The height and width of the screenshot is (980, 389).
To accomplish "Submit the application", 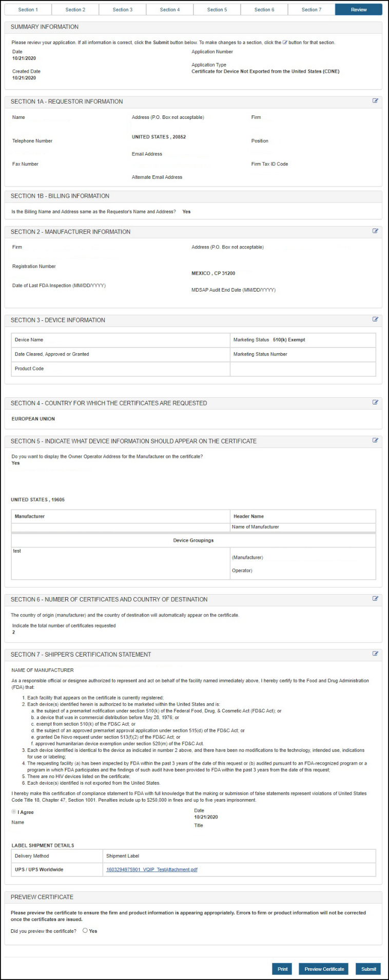I will (x=368, y=969).
